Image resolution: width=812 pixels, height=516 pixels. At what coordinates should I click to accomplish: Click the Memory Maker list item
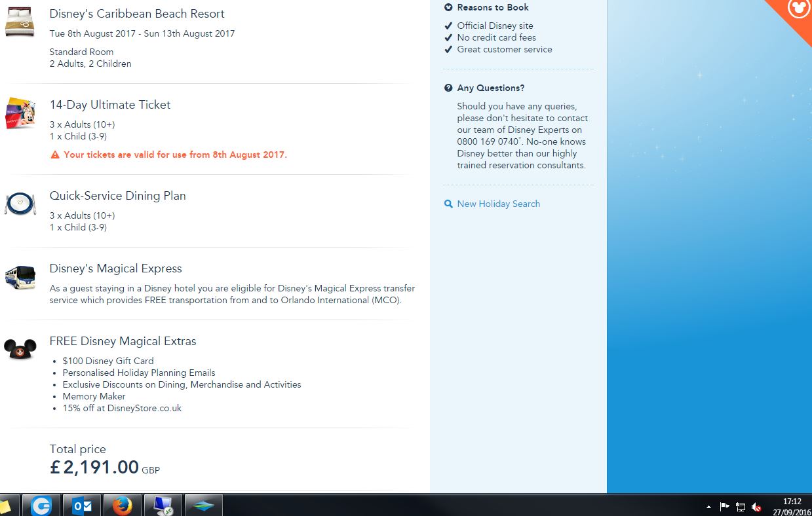pos(94,396)
